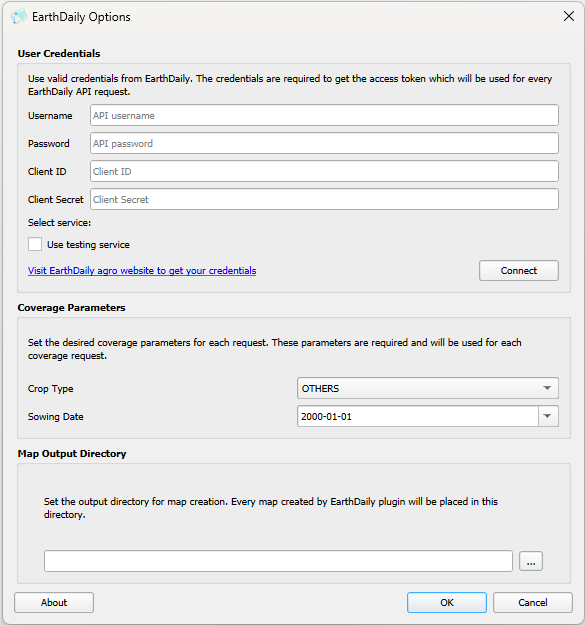Click the Select service: label
The width and height of the screenshot is (585, 626).
point(59,223)
